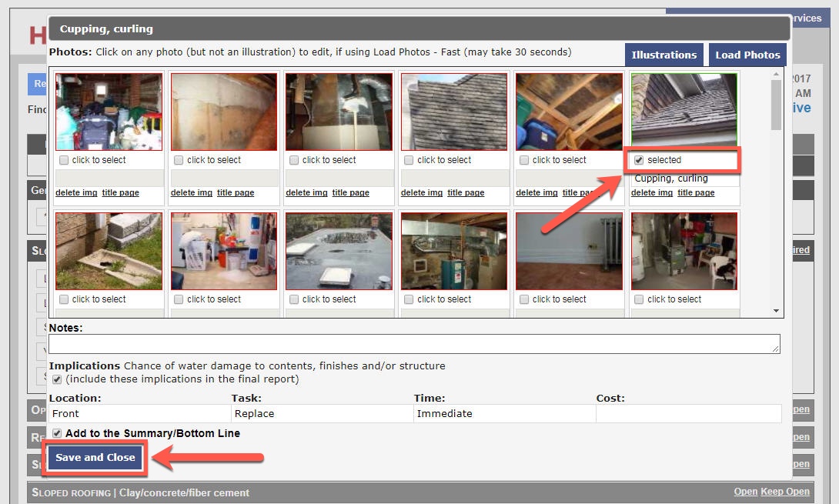This screenshot has width=839, height=504.
Task: Open the beige wall photo thumbnail
Action: (224, 112)
